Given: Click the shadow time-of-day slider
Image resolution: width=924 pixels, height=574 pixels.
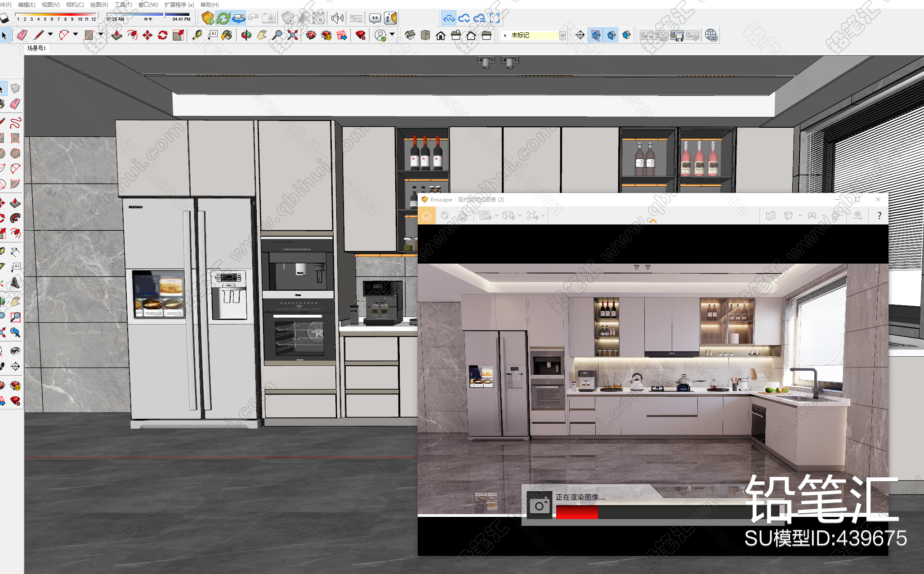Looking at the screenshot, I should click(x=148, y=14).
